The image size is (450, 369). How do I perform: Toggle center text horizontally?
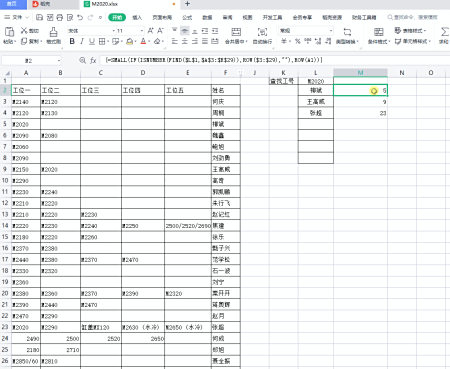click(x=185, y=41)
